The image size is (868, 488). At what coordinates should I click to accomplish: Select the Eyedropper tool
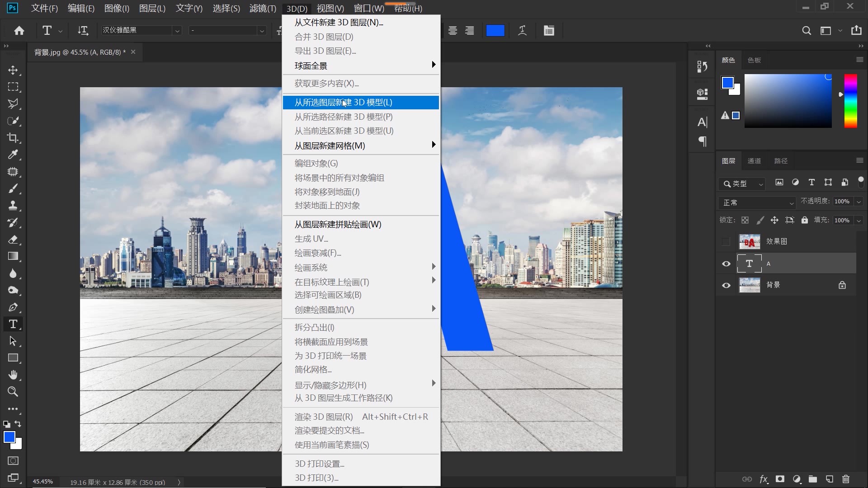point(13,155)
